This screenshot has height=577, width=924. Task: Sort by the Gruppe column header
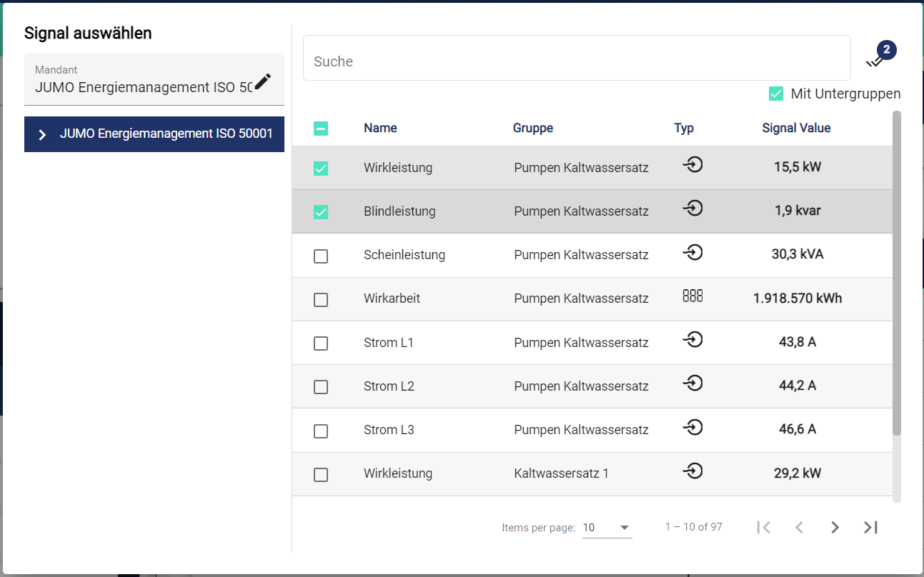tap(532, 129)
